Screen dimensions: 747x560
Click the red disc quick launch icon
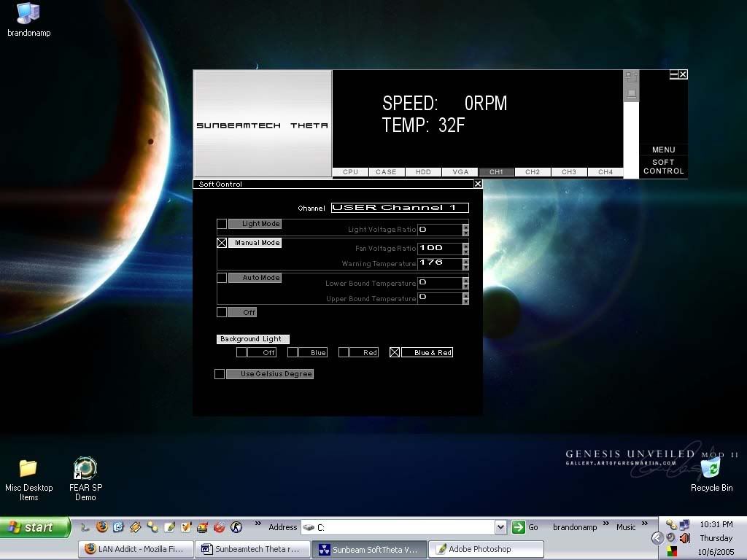pyautogui.click(x=219, y=526)
